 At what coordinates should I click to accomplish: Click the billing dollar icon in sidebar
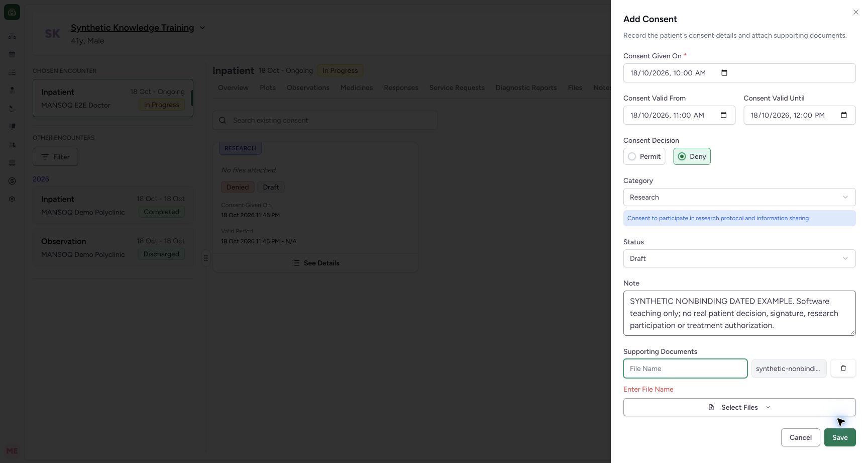coord(12,181)
